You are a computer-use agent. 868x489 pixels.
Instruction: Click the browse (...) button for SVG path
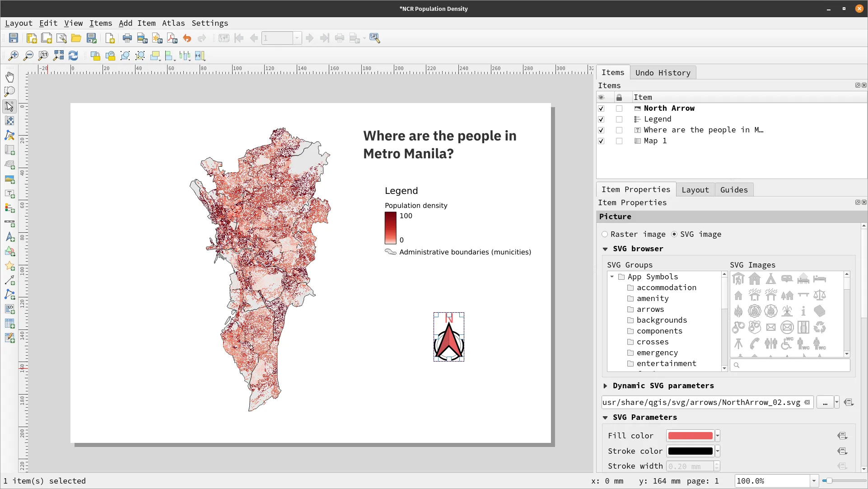(825, 403)
